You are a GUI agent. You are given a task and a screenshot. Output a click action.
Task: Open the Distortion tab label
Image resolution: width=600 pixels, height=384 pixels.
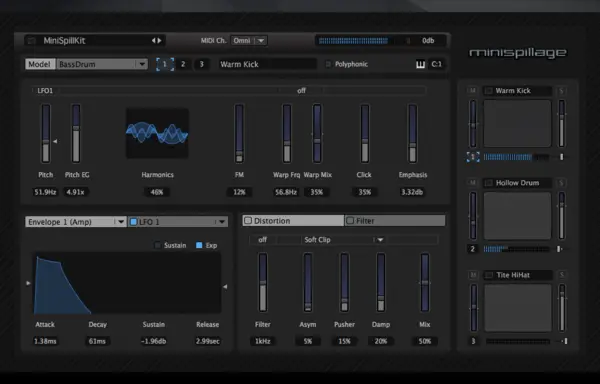click(x=272, y=221)
